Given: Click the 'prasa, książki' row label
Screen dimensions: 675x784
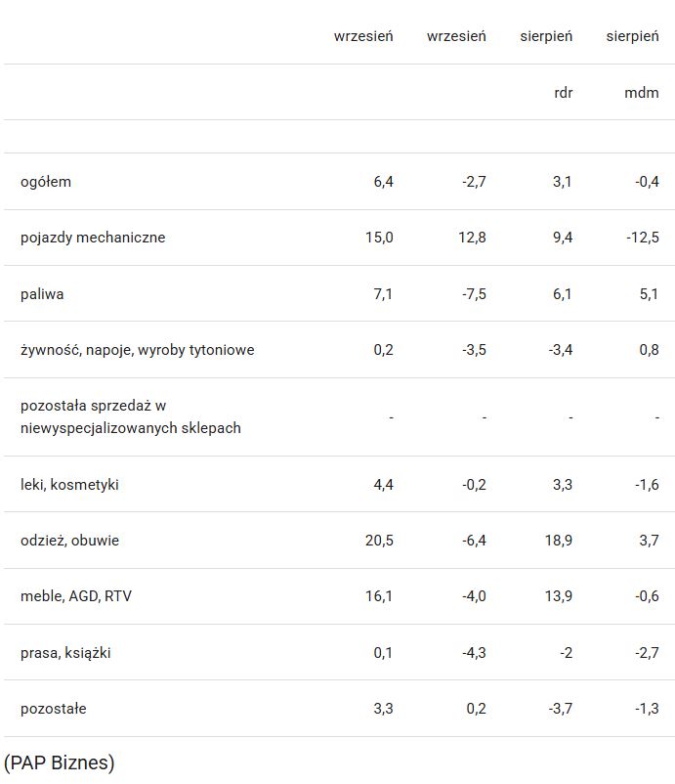Looking at the screenshot, I should click(x=65, y=653).
